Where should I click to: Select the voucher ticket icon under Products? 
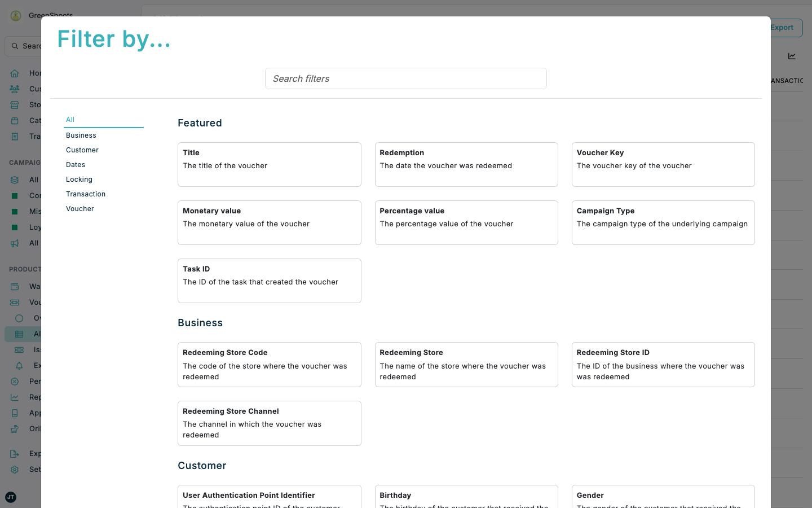(15, 302)
